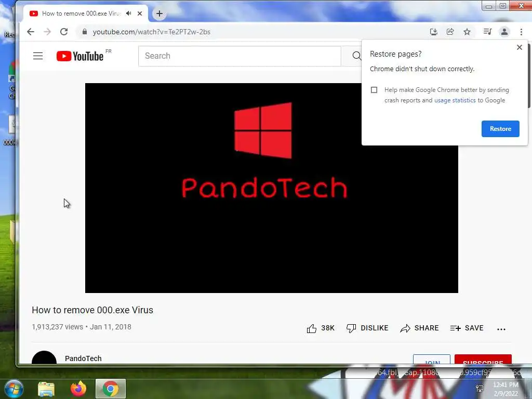Image resolution: width=532 pixels, height=399 pixels.
Task: Bookmark this page with the star icon
Action: [467, 32]
